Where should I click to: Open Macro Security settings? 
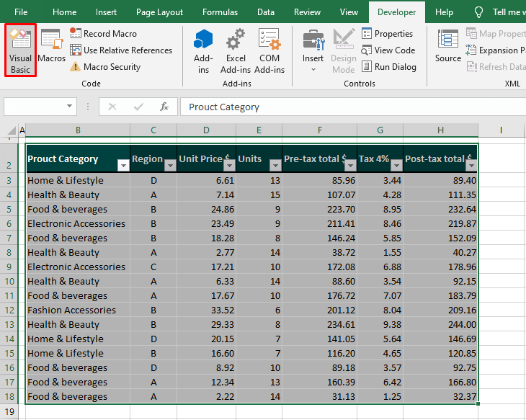pos(105,67)
